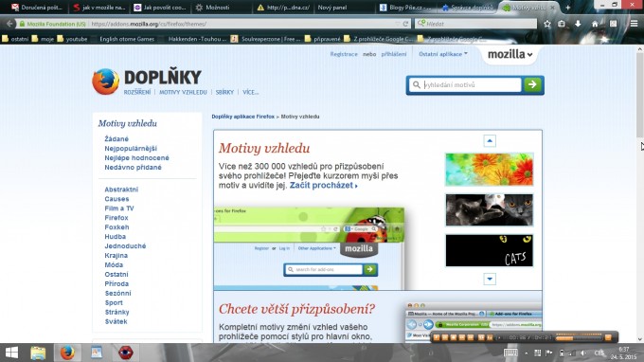The width and height of the screenshot is (644, 362).
Task: Preview the grey cats theme thumbnail
Action: [490, 210]
